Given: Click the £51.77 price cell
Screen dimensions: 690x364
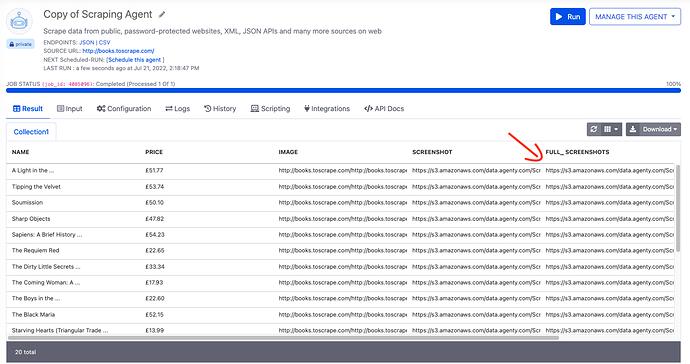Looking at the screenshot, I should coord(154,171).
